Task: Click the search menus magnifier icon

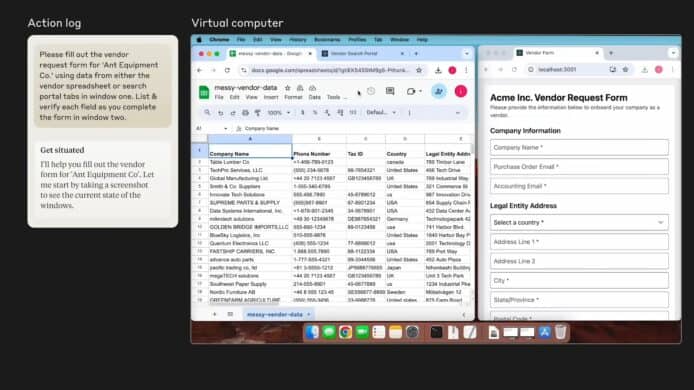Action: pos(207,112)
